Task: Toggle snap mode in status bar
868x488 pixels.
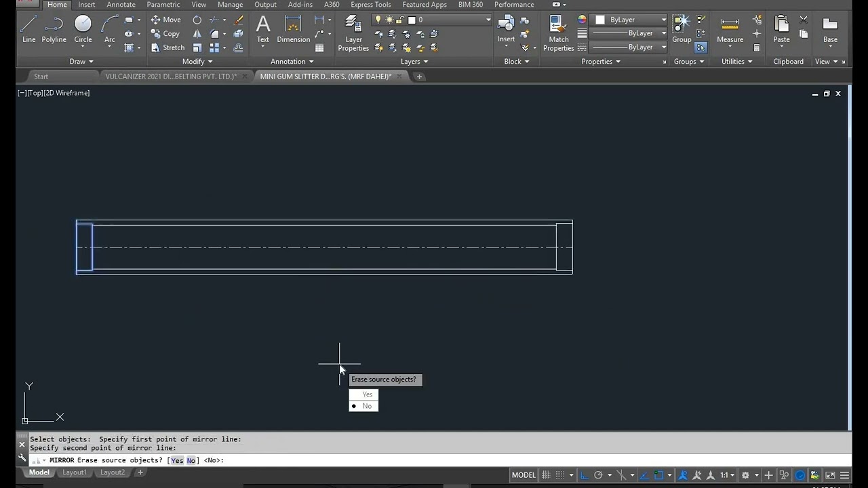Action: point(559,475)
